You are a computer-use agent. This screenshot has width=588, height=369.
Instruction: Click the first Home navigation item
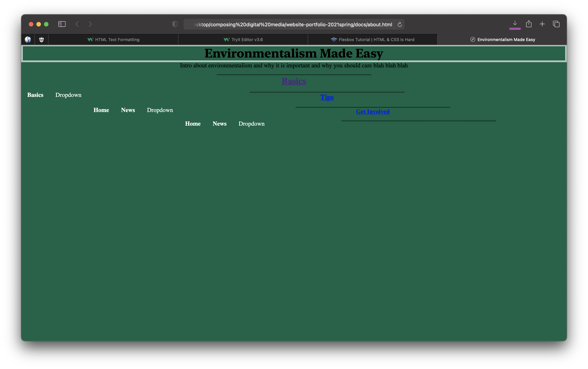[x=101, y=110]
